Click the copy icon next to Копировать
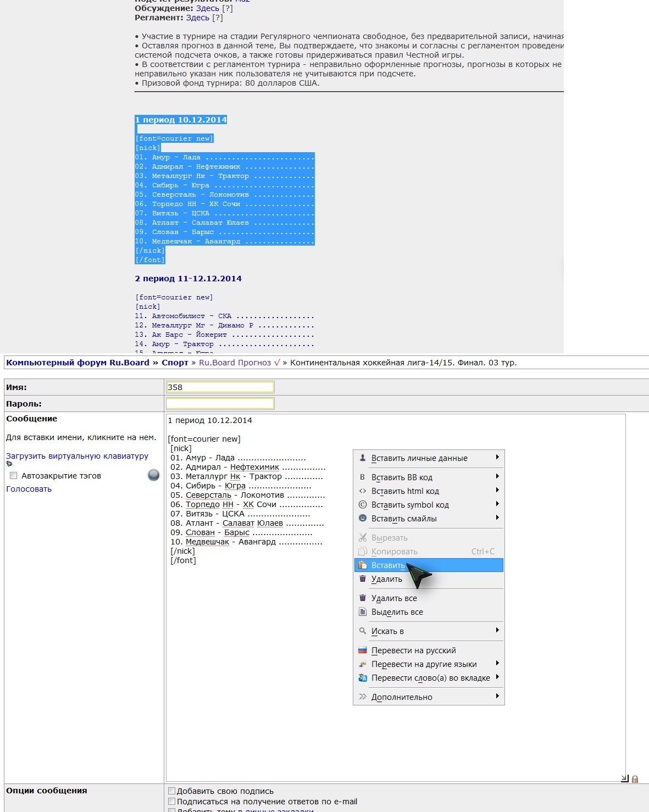Screen dimensions: 649x812 pyautogui.click(x=363, y=551)
